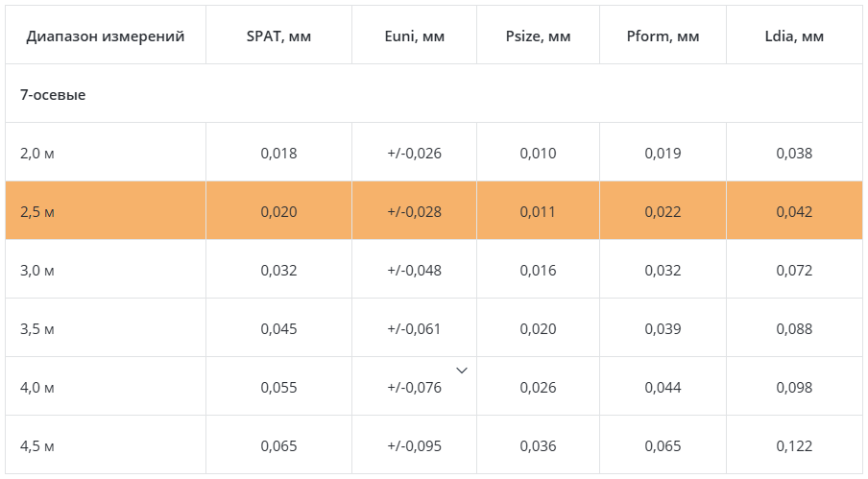This screenshot has height=479, width=868.
Task: Click the Pform value '0,039' cell
Action: (663, 329)
